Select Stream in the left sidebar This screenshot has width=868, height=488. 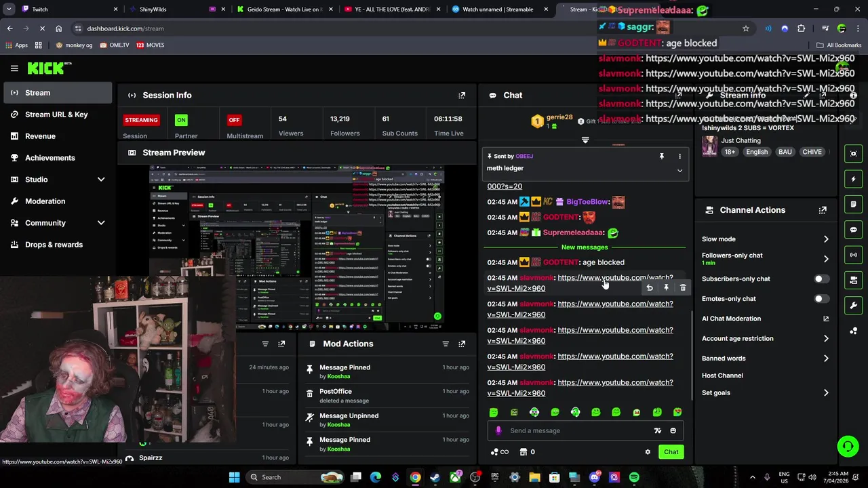click(x=58, y=93)
